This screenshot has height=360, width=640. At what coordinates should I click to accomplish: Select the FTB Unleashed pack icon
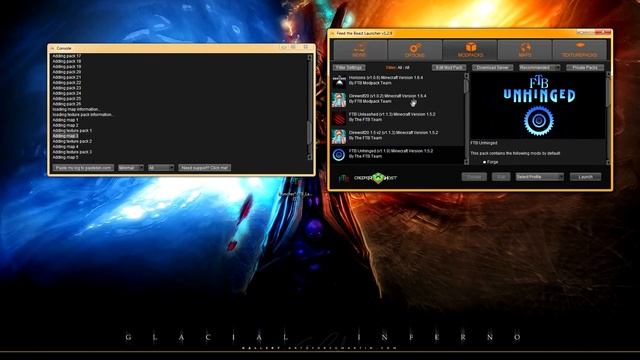click(339, 118)
